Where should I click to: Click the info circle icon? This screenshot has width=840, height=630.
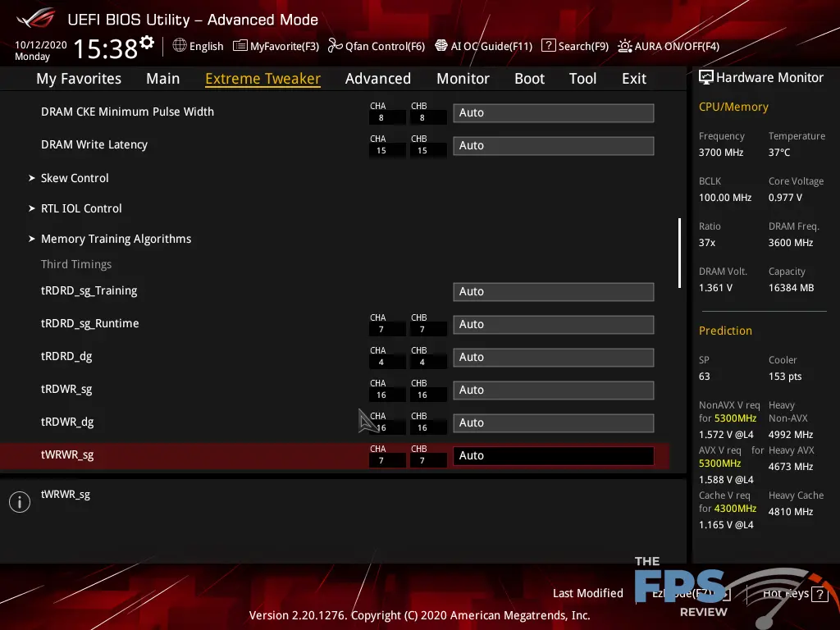point(20,502)
